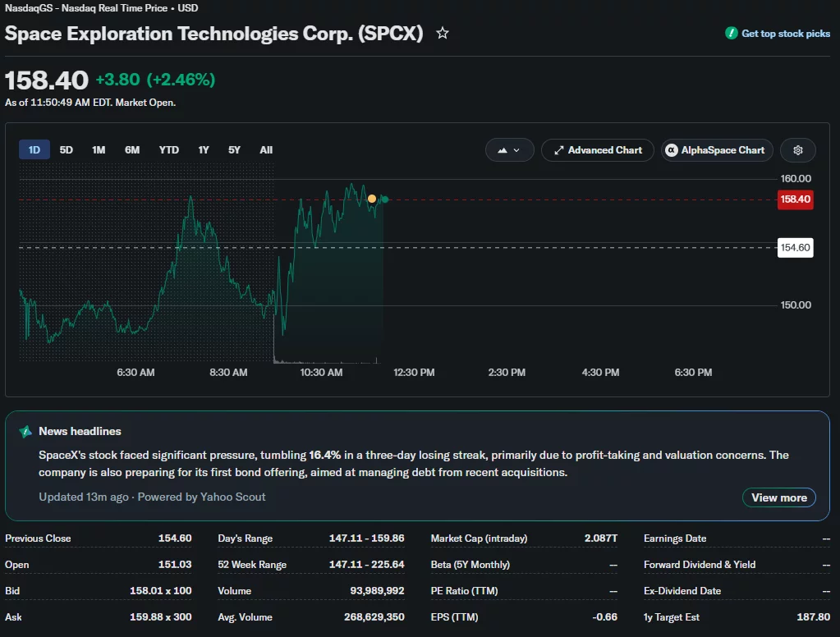
Task: Click the 160.00 price axis label
Action: 796,179
